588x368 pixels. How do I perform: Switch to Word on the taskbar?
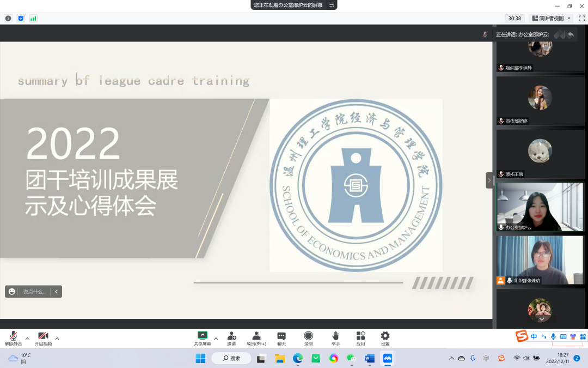(x=370, y=359)
